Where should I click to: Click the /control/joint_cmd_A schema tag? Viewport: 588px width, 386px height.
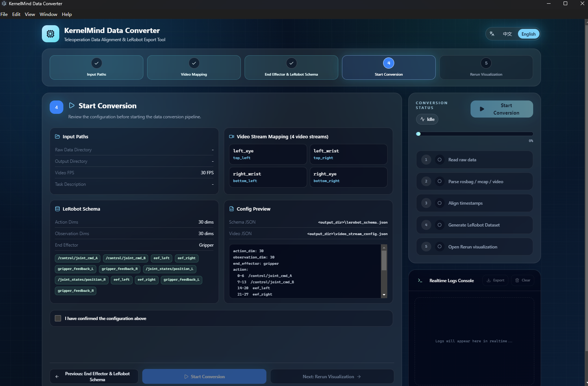click(77, 258)
